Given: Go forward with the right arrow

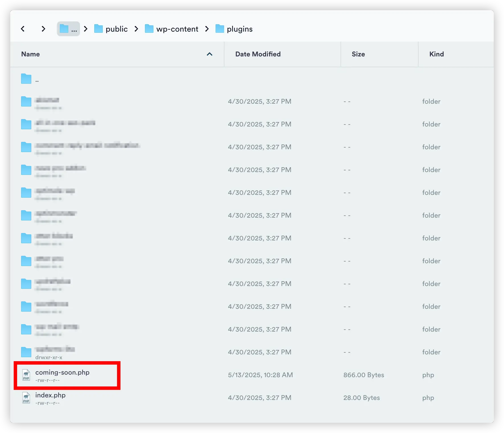Looking at the screenshot, I should tap(43, 29).
